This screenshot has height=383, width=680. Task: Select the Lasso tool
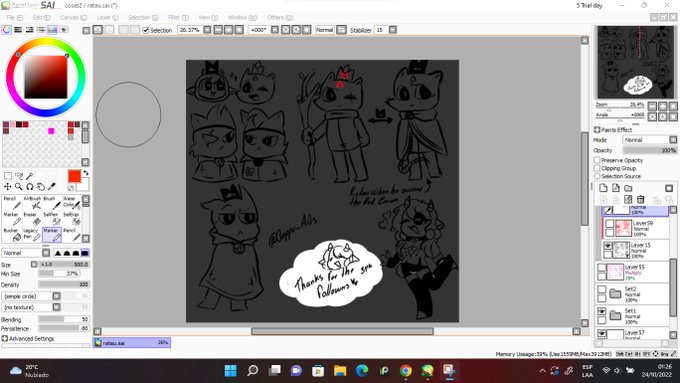(x=19, y=176)
